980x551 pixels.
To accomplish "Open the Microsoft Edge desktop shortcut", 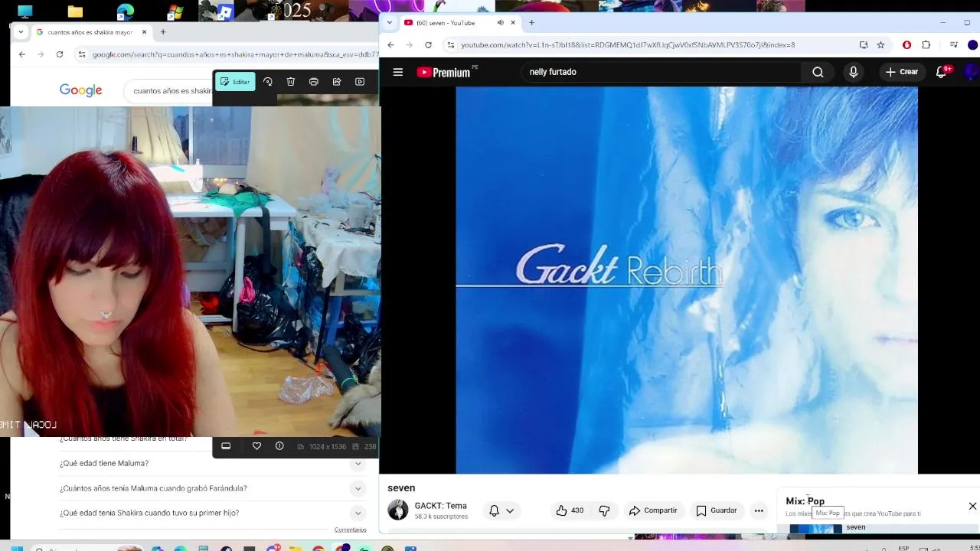I will (x=126, y=11).
